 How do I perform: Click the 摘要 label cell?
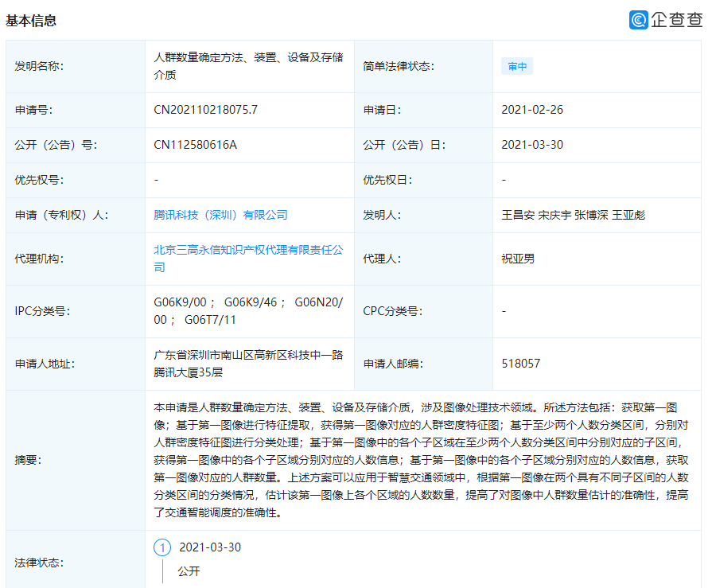click(x=76, y=460)
